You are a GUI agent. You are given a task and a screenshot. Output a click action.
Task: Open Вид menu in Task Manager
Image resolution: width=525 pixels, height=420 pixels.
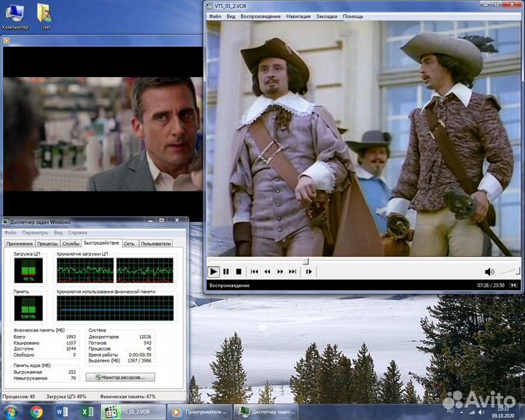pyautogui.click(x=58, y=232)
